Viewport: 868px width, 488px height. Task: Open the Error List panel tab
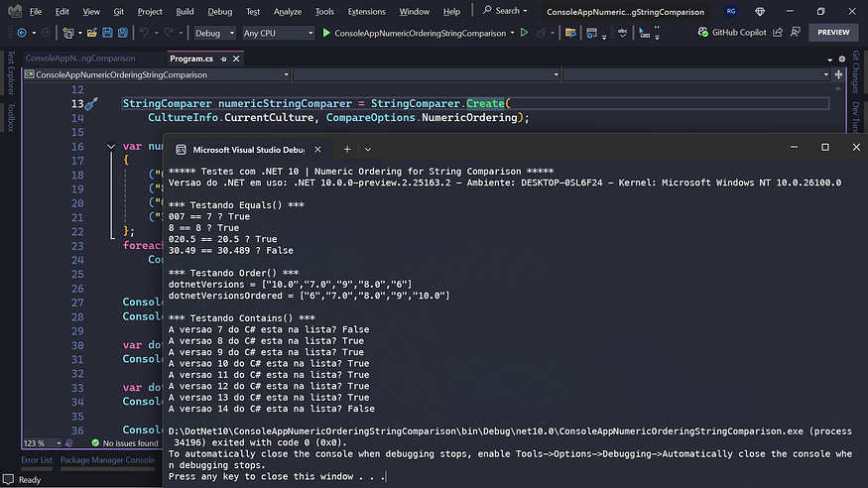(x=37, y=460)
